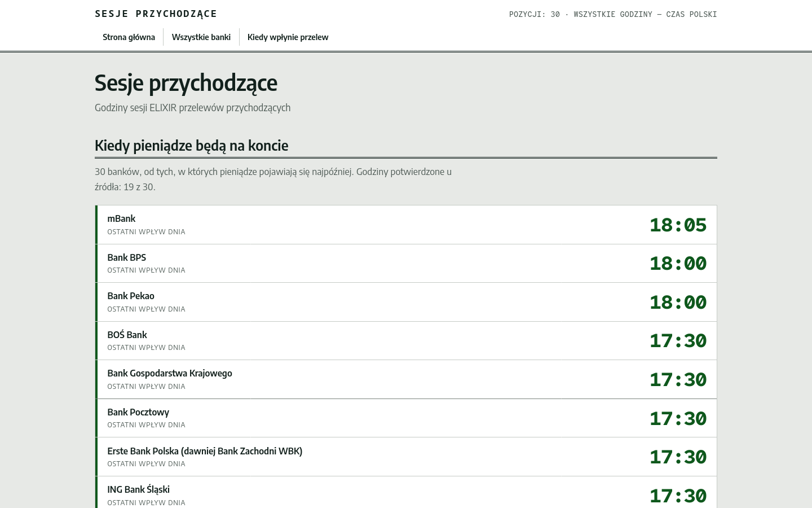This screenshot has height=508, width=812.
Task: Click OSTATNI WPŁYW DNIA label under Bank Pekao
Action: pos(146,309)
